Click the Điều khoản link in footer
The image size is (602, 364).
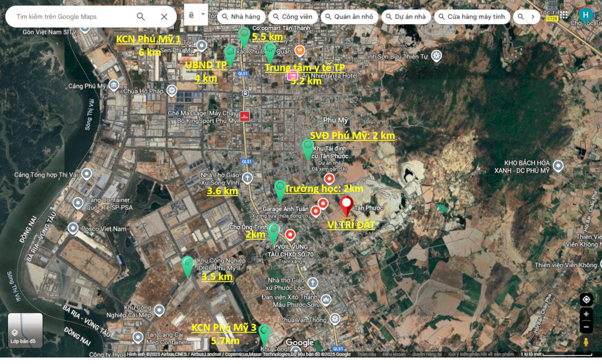tap(394, 354)
